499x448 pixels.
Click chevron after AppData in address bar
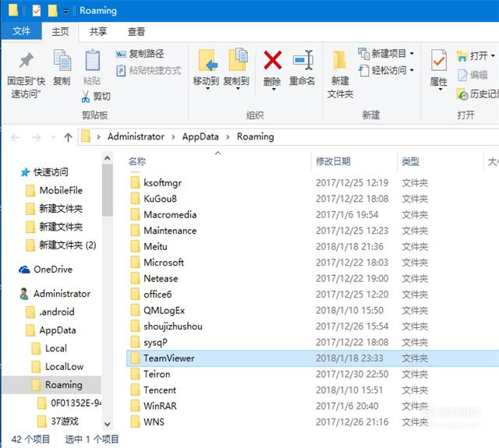[x=228, y=137]
